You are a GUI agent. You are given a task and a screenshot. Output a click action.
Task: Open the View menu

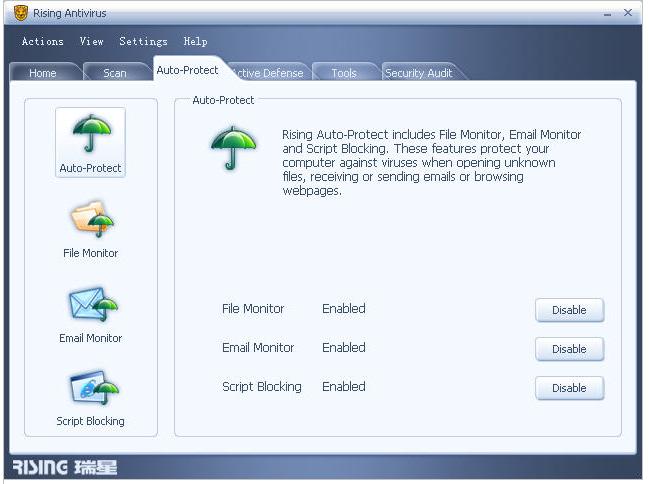pyautogui.click(x=91, y=41)
